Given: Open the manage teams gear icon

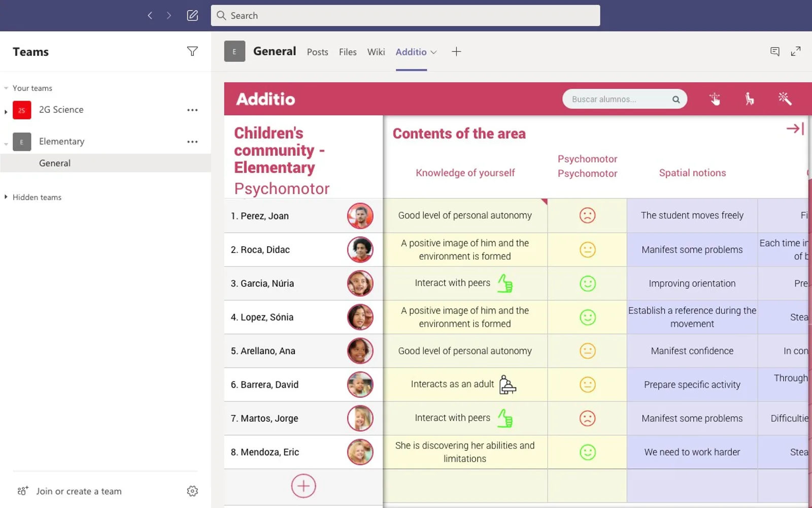Looking at the screenshot, I should click(192, 491).
